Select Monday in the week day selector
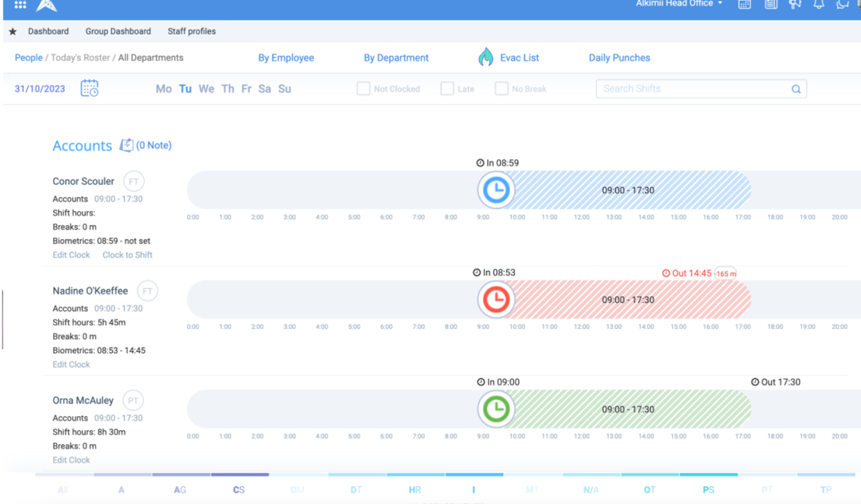 (164, 89)
